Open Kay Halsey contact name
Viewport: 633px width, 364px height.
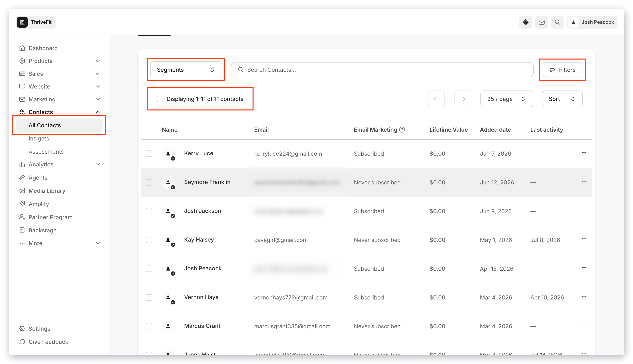pyautogui.click(x=199, y=240)
